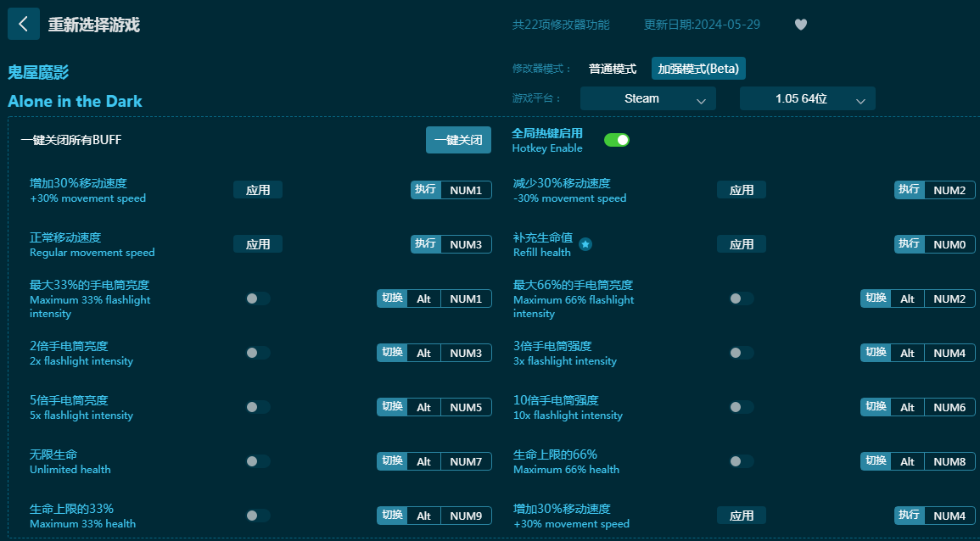
Task: Click NUM3 key for 2x flashlight intensity
Action: point(467,353)
